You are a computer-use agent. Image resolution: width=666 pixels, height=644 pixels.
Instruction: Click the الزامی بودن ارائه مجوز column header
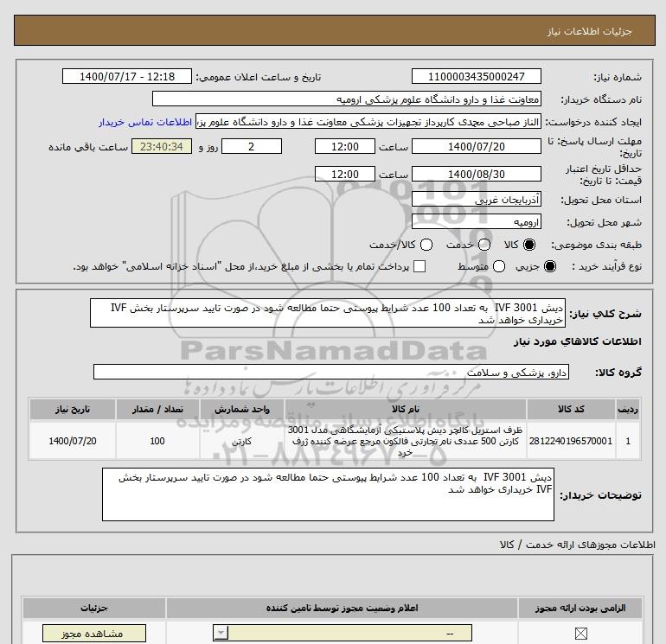coord(580,608)
